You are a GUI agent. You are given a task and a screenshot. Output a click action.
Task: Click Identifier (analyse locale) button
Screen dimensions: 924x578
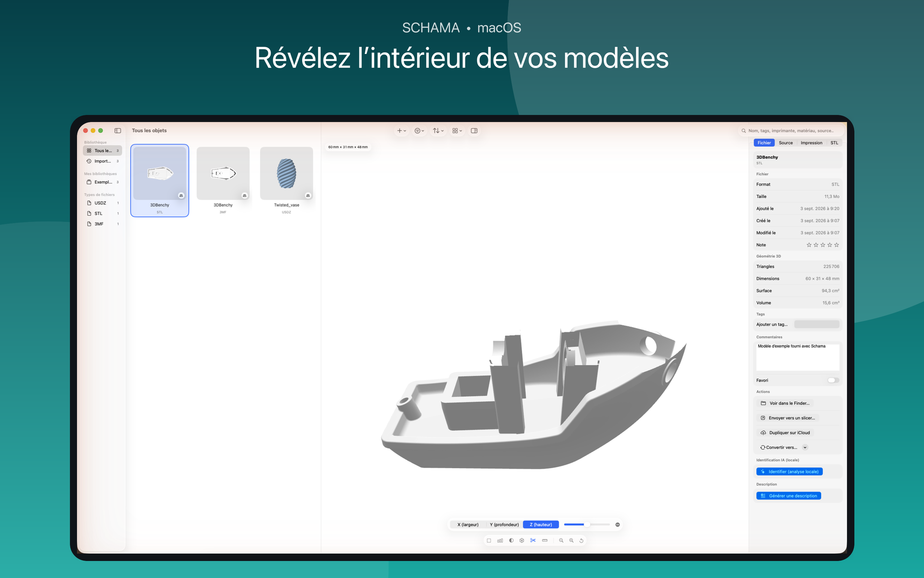[789, 472]
